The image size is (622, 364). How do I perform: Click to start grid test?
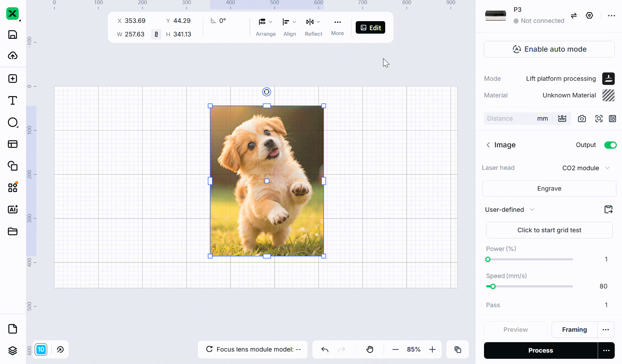pyautogui.click(x=549, y=230)
